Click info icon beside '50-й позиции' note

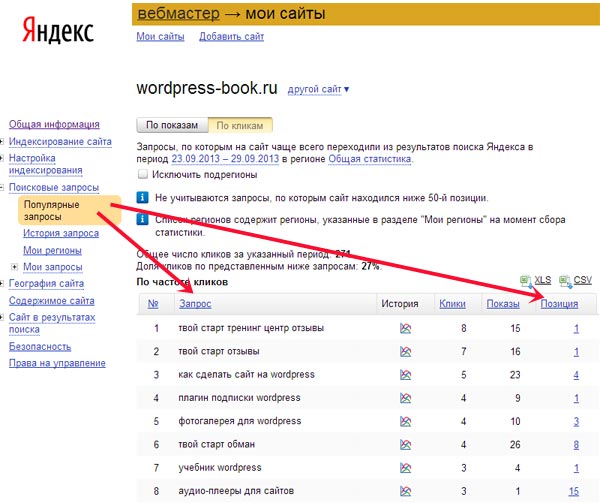coord(142,198)
